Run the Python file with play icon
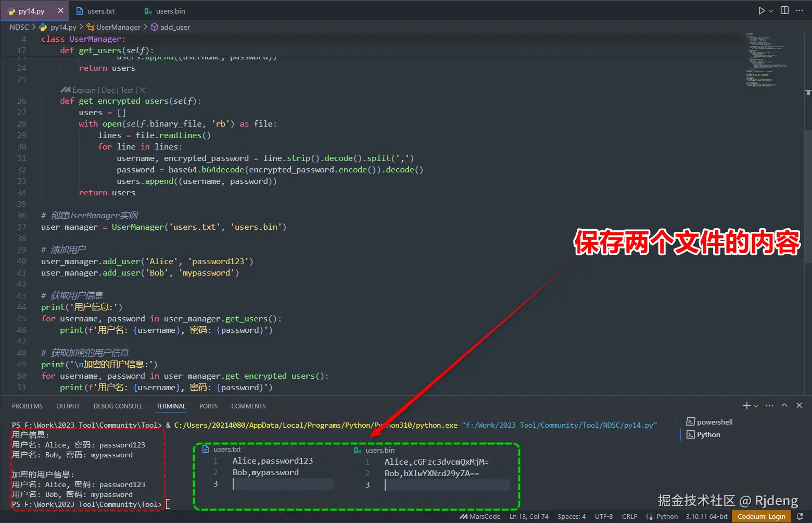 (x=762, y=10)
